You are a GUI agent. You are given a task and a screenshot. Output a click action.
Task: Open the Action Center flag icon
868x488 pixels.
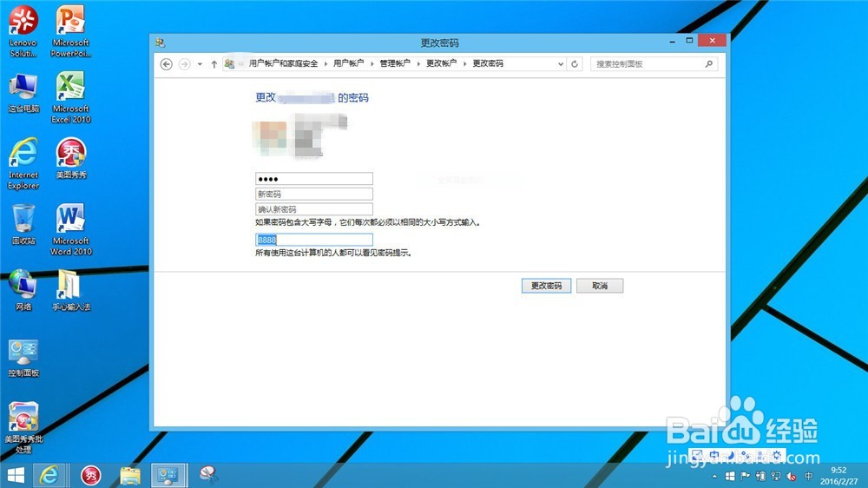pyautogui.click(x=745, y=476)
